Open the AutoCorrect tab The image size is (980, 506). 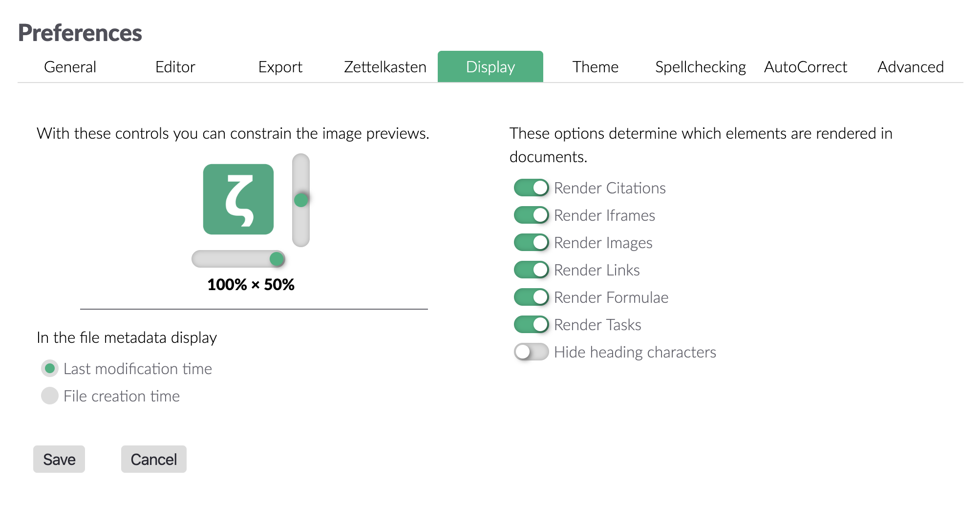click(805, 67)
